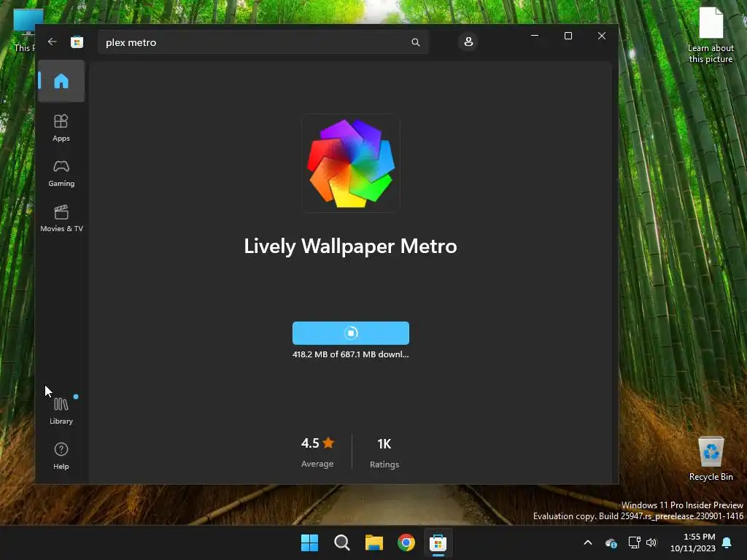Image resolution: width=747 pixels, height=560 pixels.
Task: Stop the download via progress button
Action: click(351, 332)
